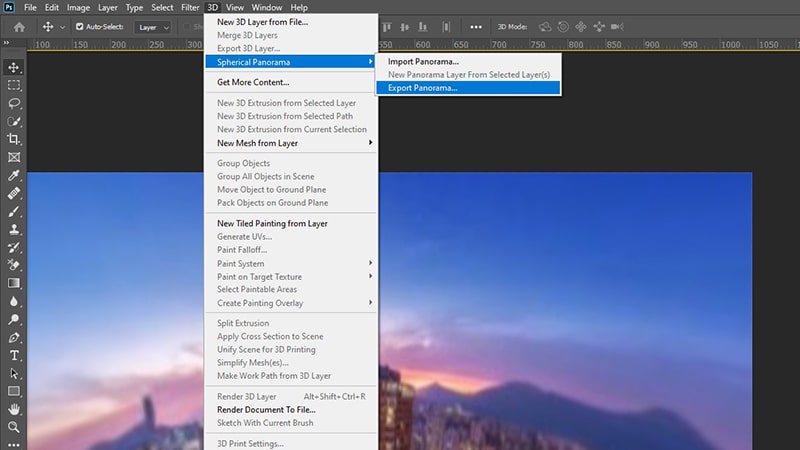Image resolution: width=800 pixels, height=450 pixels.
Task: Select the Path Selection tool
Action: click(14, 373)
